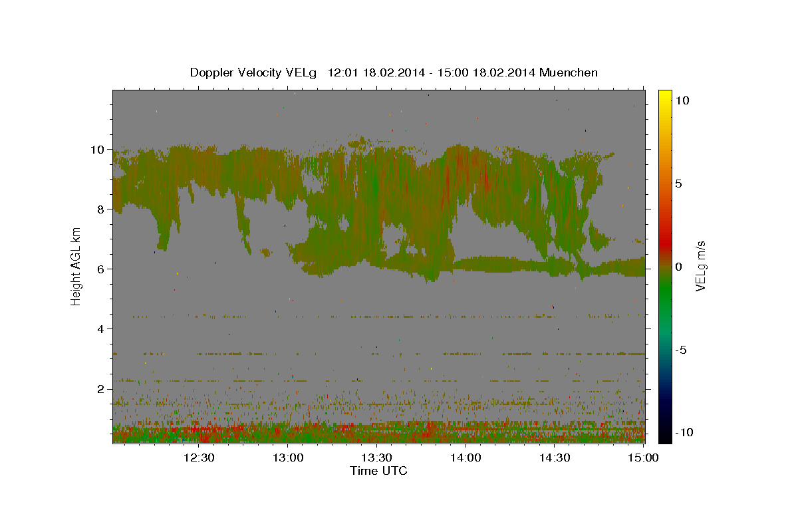This screenshot has height=532, width=798.
Task: Click the "14:00" time tick label
Action: tap(465, 458)
